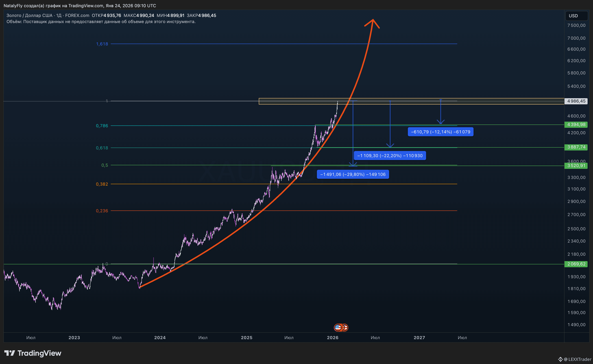Click the 7 500,00 price scale value
The height and width of the screenshot is (364, 593).
[576, 25]
